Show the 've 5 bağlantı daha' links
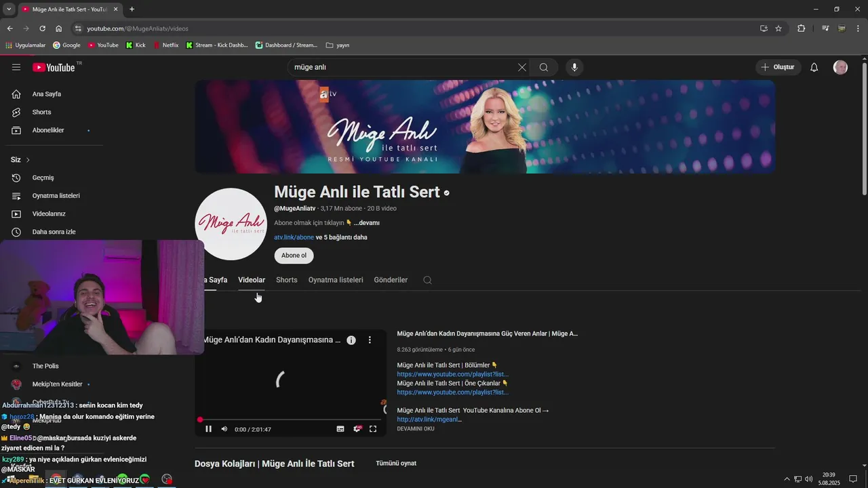The image size is (868, 488). point(342,237)
